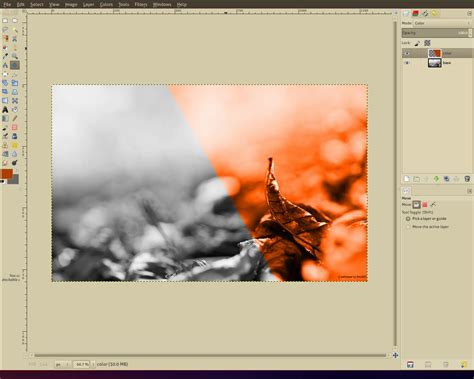This screenshot has height=379, width=474.
Task: Set Move mode to path
Action: (433, 204)
